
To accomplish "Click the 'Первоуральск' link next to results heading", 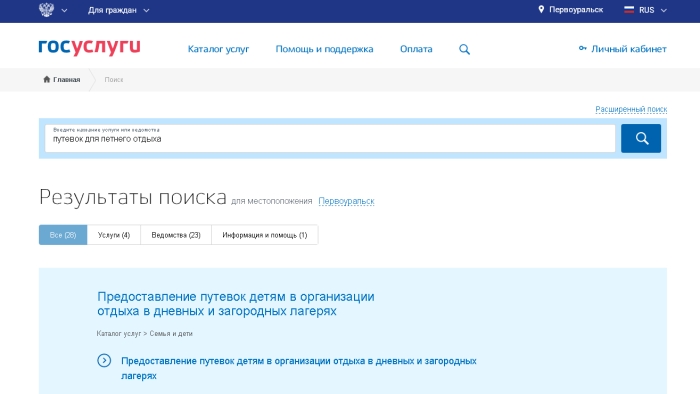I will (346, 201).
